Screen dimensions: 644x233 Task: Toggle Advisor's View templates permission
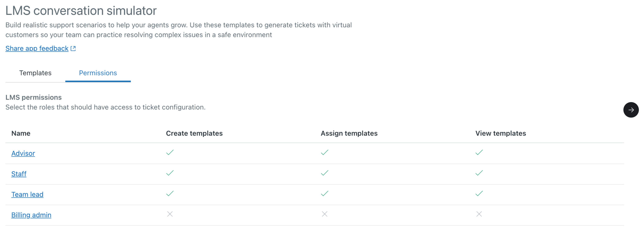[x=479, y=152]
